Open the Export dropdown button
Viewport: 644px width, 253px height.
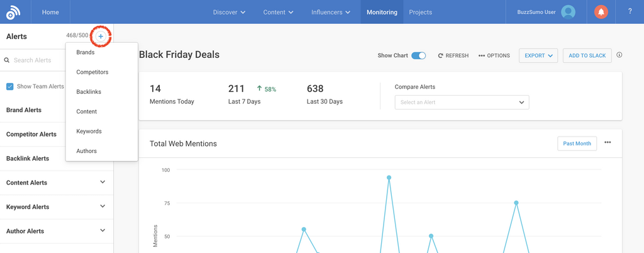pos(538,55)
